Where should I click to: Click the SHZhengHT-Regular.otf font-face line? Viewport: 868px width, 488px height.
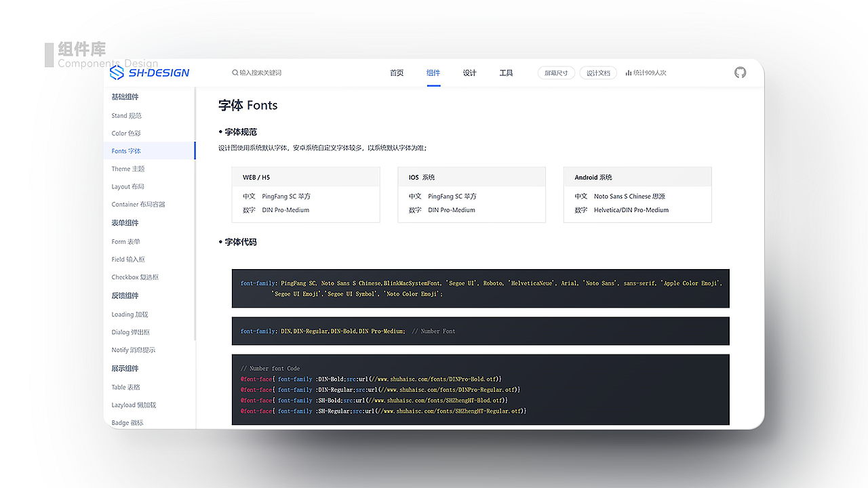pos(383,411)
